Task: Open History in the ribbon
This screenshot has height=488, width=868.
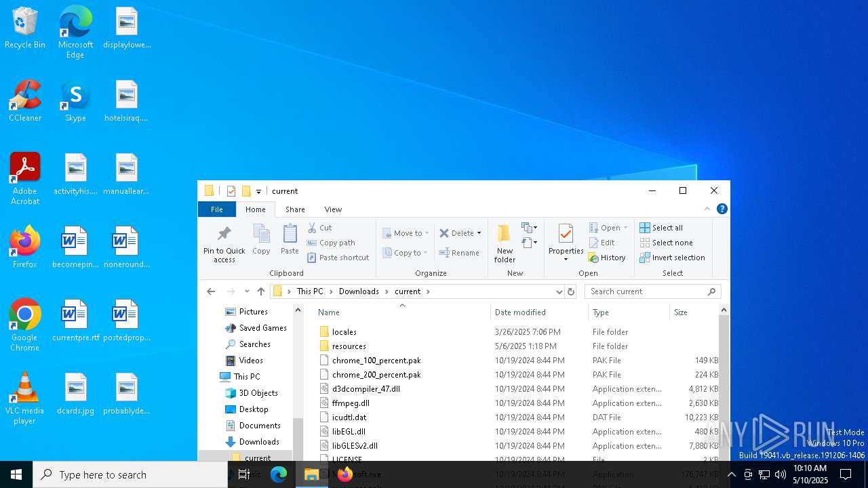Action: point(607,258)
